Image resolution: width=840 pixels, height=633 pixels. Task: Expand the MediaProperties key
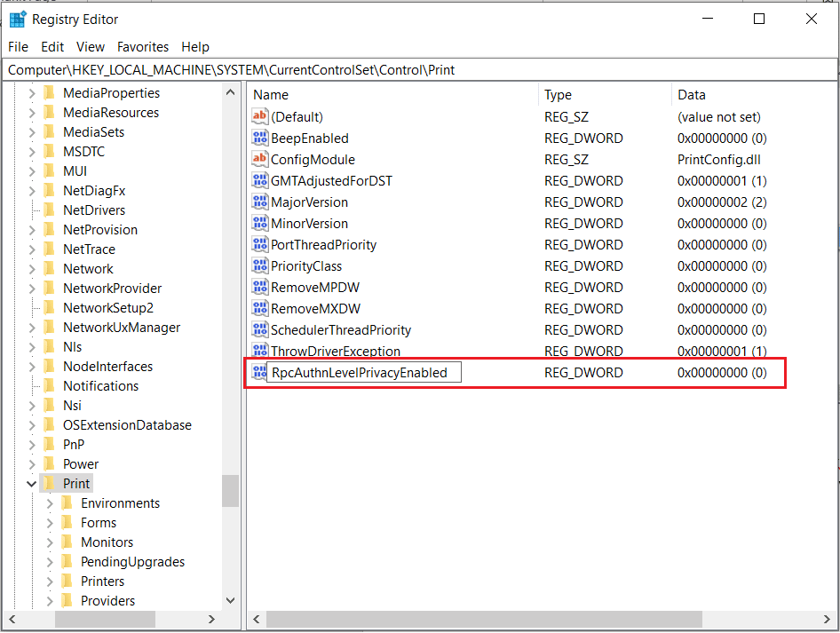pos(32,93)
